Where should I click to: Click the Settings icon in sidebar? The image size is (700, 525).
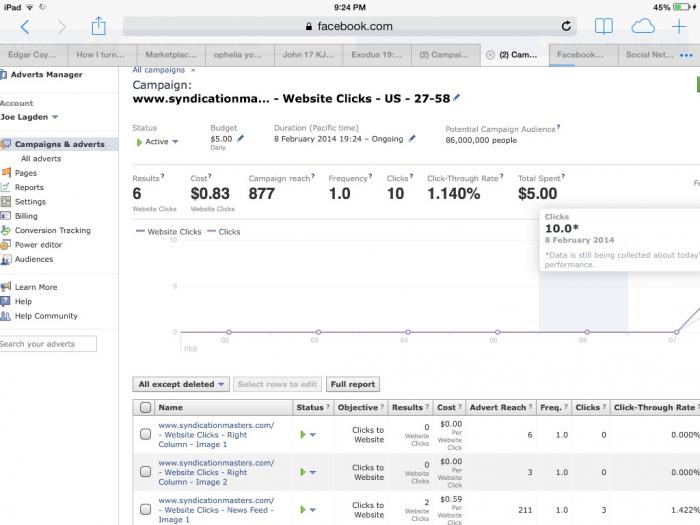(x=6, y=201)
